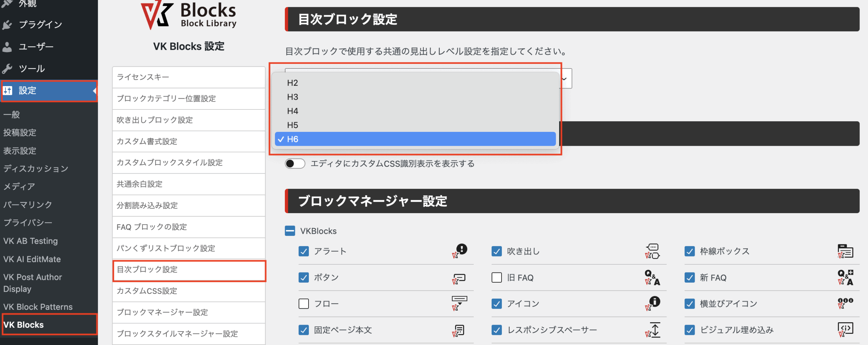Click the ビジュアル埋め込み embed icon
868x345 pixels.
(845, 330)
